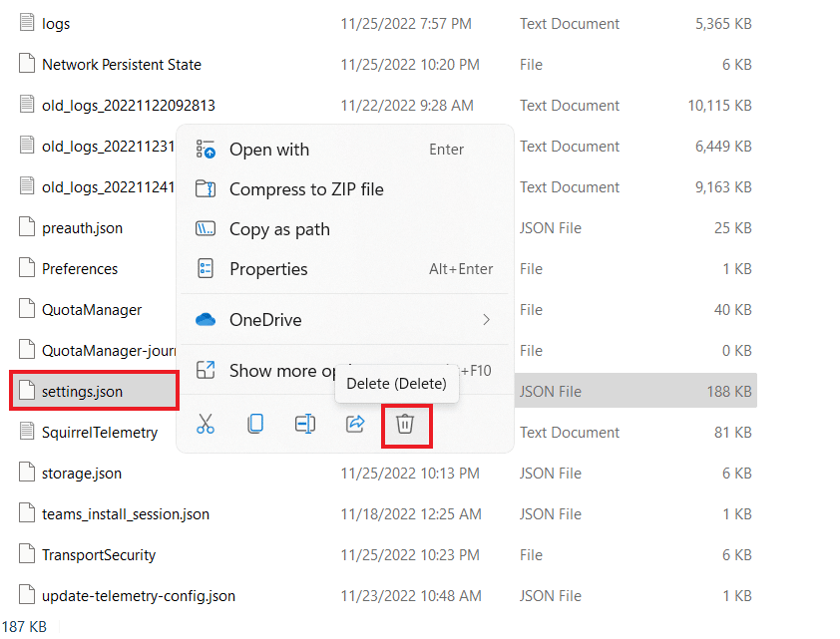Select the storage.json file name
The image size is (840, 639).
[82, 475]
